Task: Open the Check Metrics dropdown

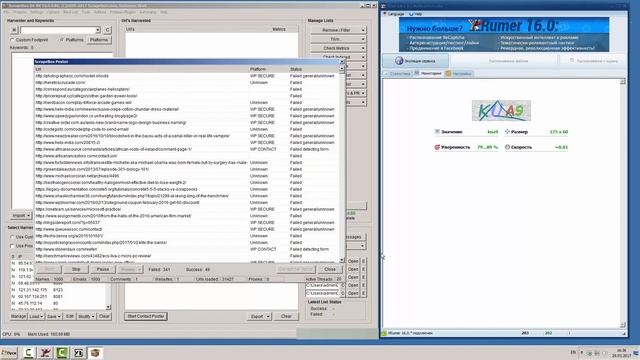Action: tap(338, 48)
